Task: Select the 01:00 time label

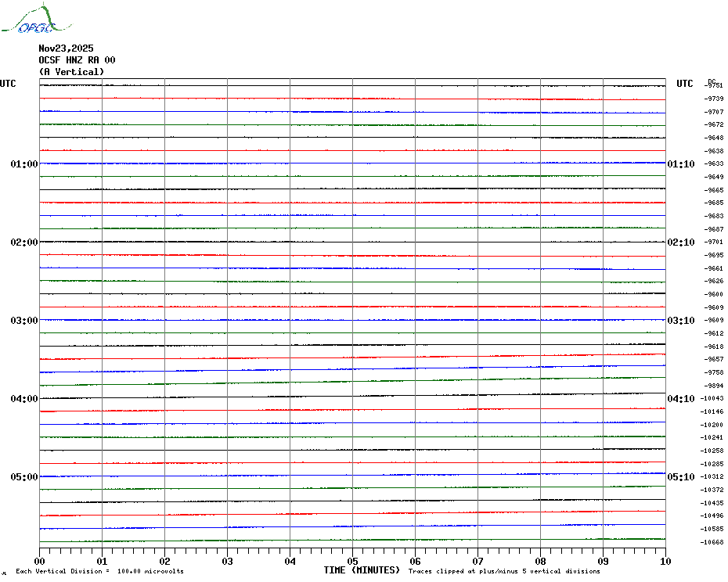Action: 24,163
